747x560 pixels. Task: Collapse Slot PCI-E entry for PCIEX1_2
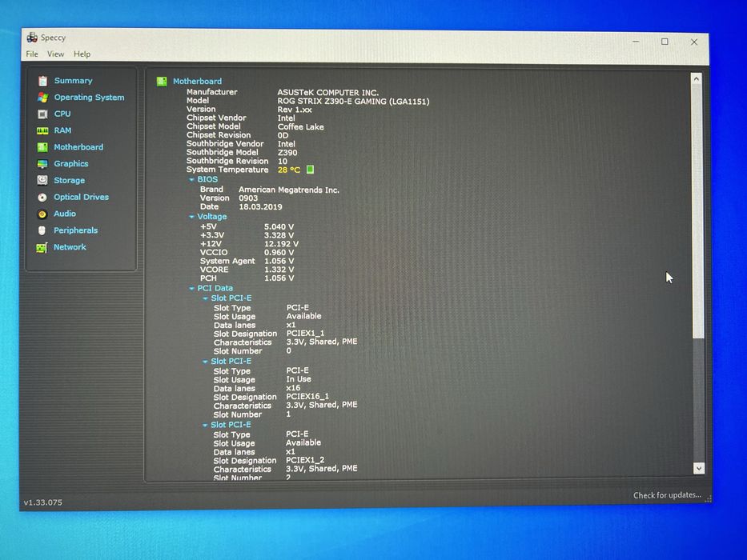tap(205, 426)
